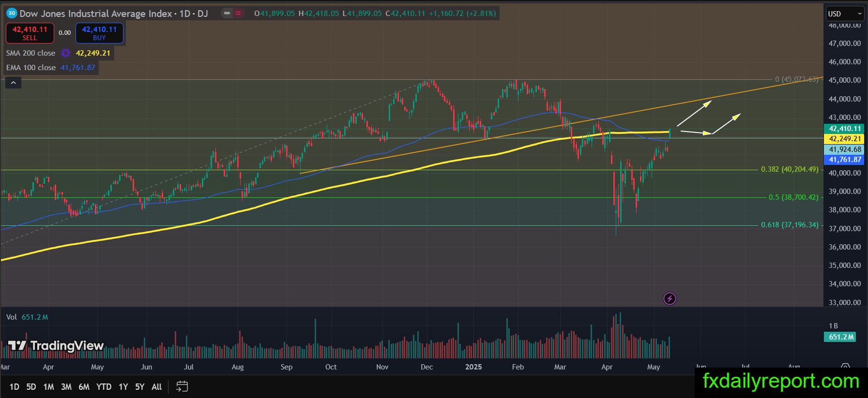Click the pink wavy-lines icon beside the title
The width and height of the screenshot is (868, 398).
(x=238, y=14)
